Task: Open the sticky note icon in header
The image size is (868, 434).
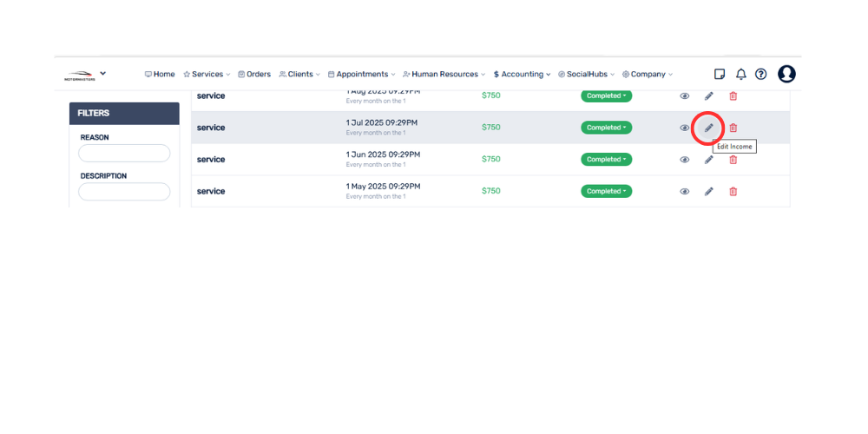Action: pyautogui.click(x=720, y=75)
